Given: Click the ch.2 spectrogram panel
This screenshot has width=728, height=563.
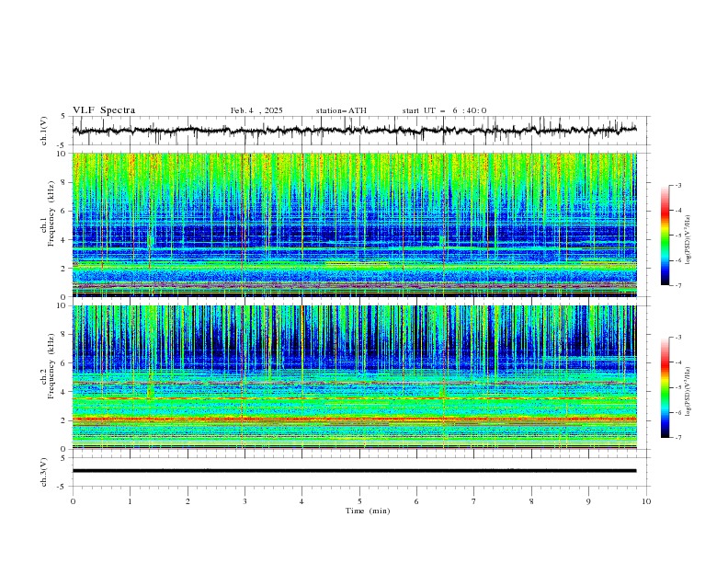Looking at the screenshot, I should [355, 377].
